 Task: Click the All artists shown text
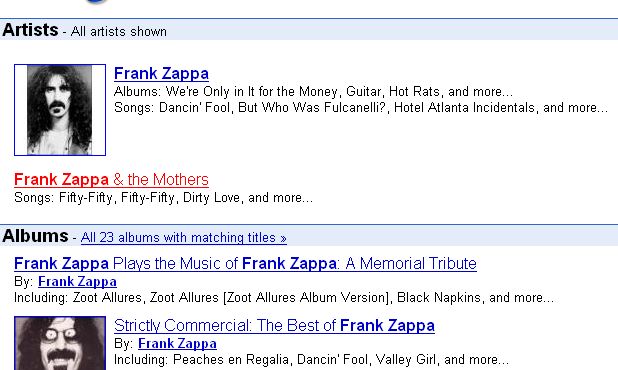(119, 32)
